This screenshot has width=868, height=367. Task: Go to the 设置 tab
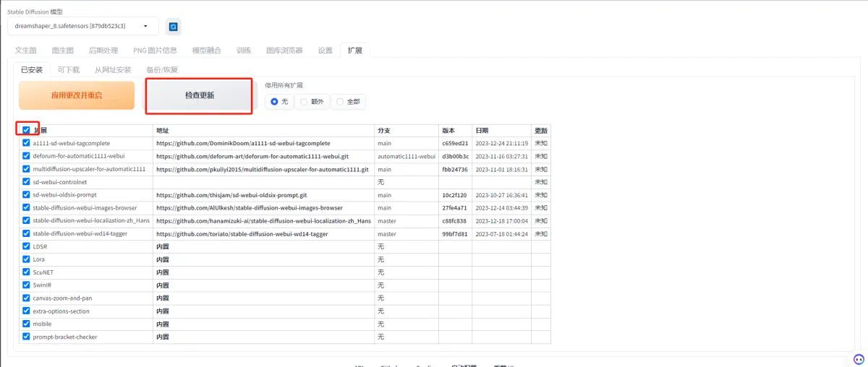[325, 51]
